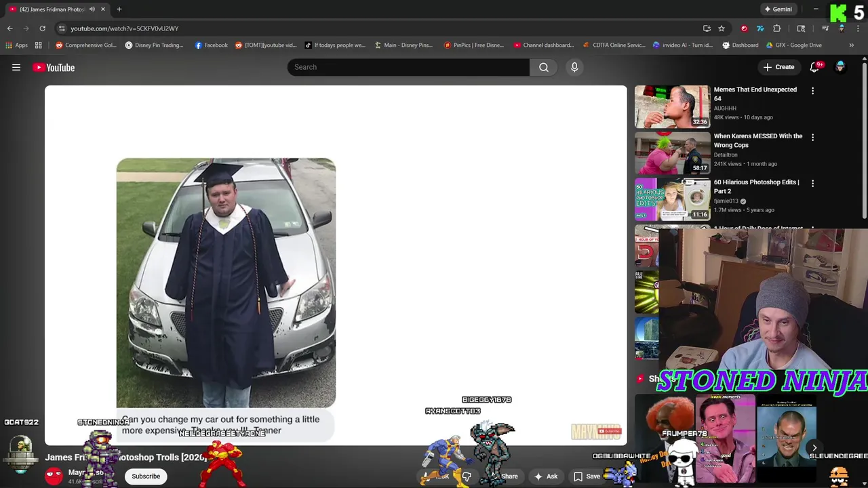View site information icon in address bar
Screen dimensions: 868x488
[62, 28]
